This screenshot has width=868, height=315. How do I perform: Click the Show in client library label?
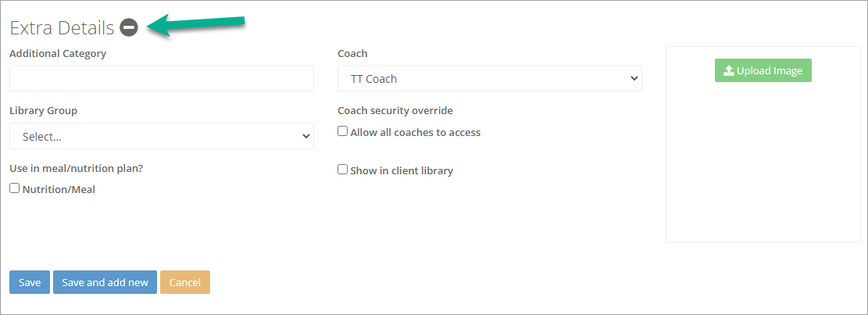click(402, 170)
